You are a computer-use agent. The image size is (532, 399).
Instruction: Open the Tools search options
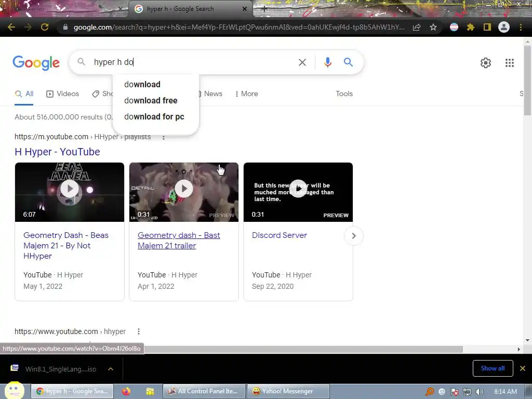[x=344, y=94]
